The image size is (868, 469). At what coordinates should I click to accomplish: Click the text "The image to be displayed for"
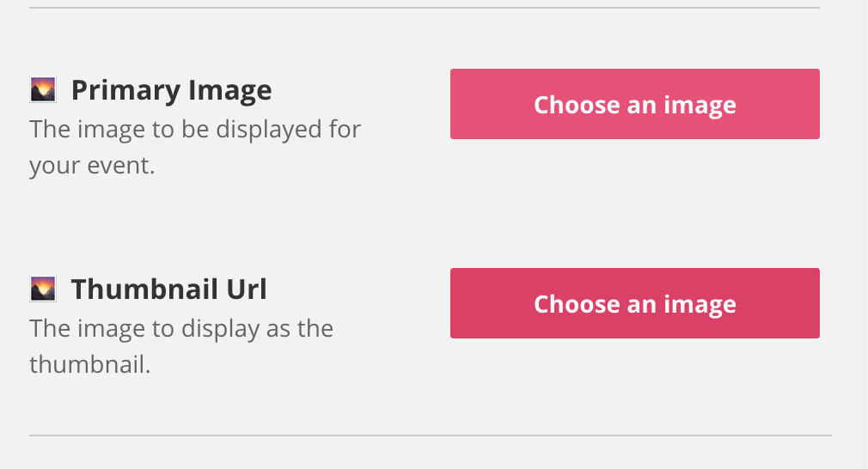click(x=195, y=130)
